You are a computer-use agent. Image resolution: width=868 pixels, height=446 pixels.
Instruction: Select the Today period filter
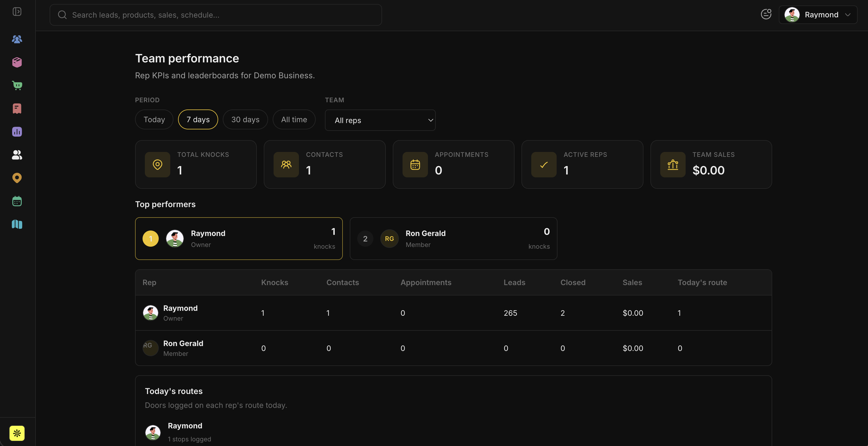point(154,119)
